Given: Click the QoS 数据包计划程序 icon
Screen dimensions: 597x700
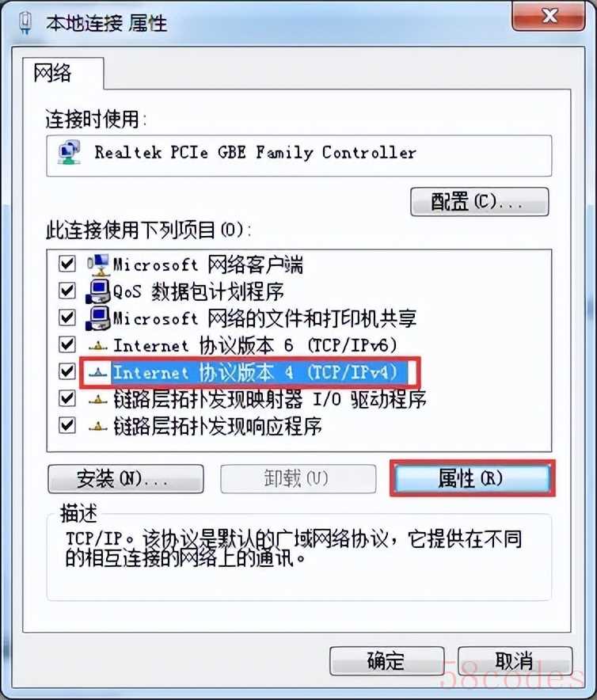Looking at the screenshot, I should (98, 291).
